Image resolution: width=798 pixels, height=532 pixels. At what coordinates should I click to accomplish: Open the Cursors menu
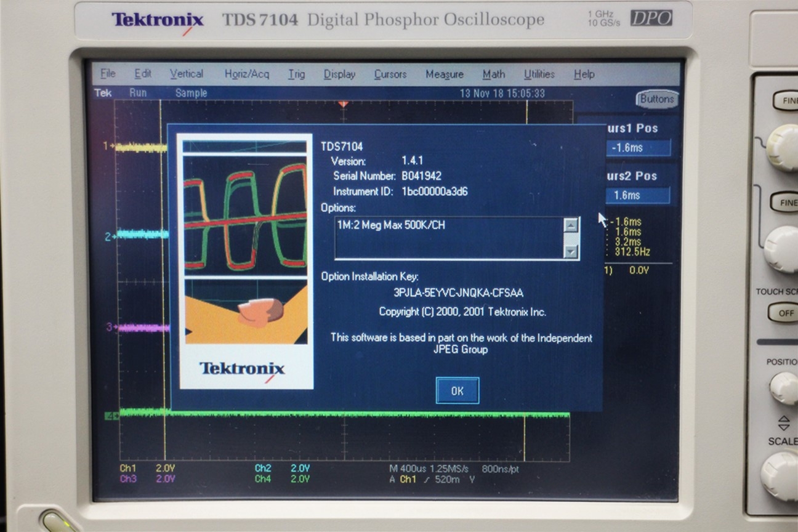point(390,74)
